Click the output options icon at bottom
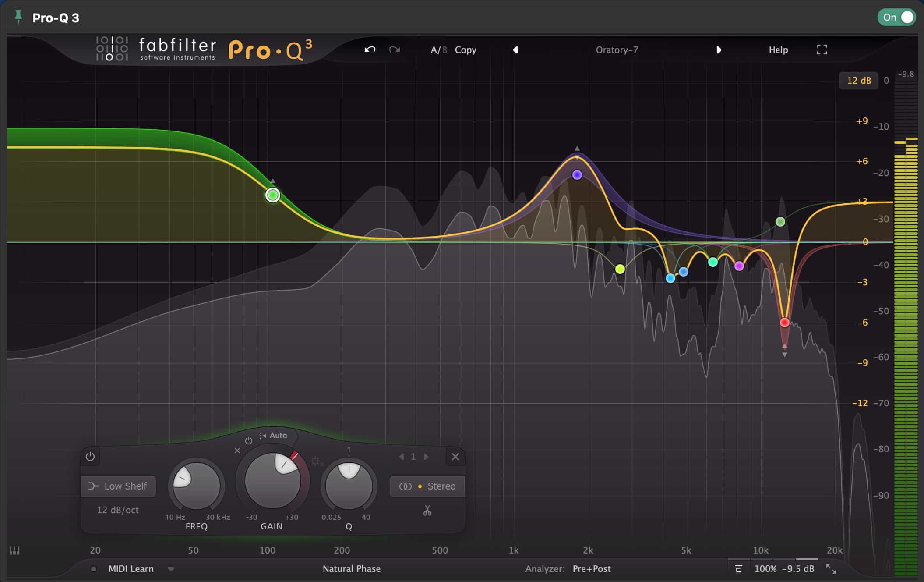The height and width of the screenshot is (582, 924). click(738, 569)
